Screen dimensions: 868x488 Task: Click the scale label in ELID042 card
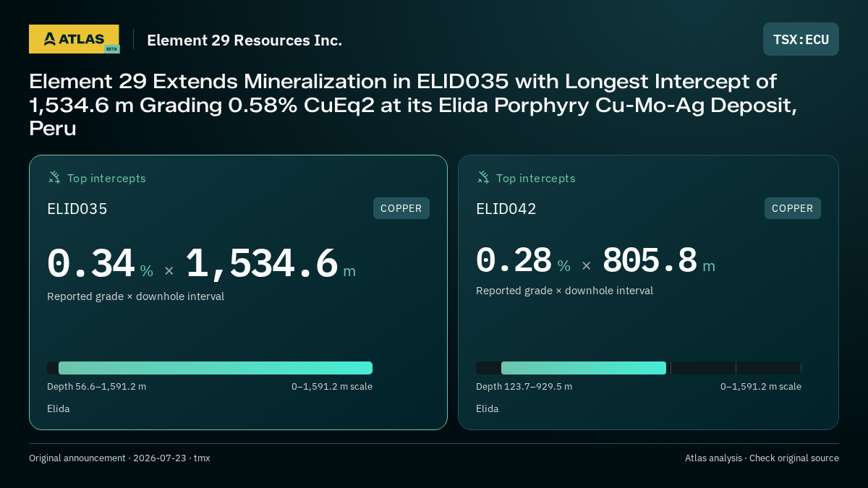pyautogui.click(x=761, y=387)
